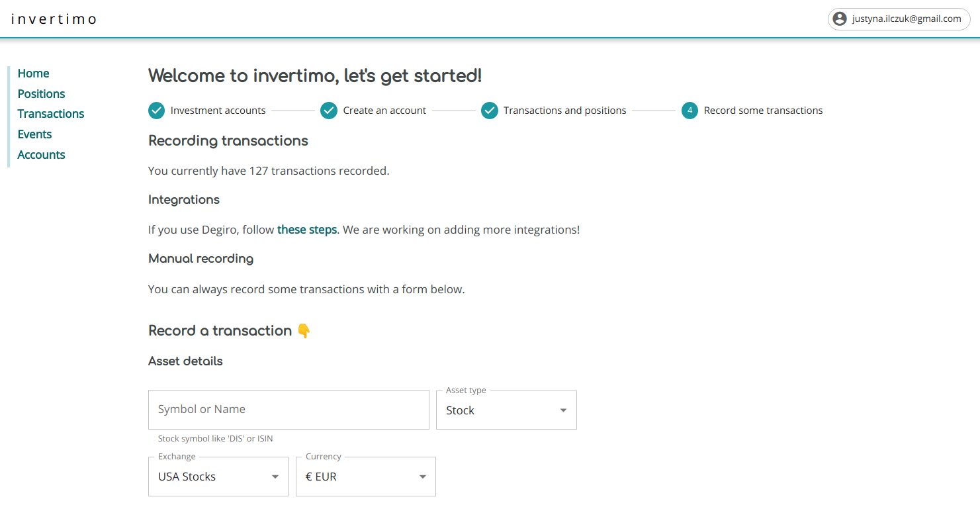Go to Home in sidebar
Viewport: 980px width, 509px height.
[34, 73]
